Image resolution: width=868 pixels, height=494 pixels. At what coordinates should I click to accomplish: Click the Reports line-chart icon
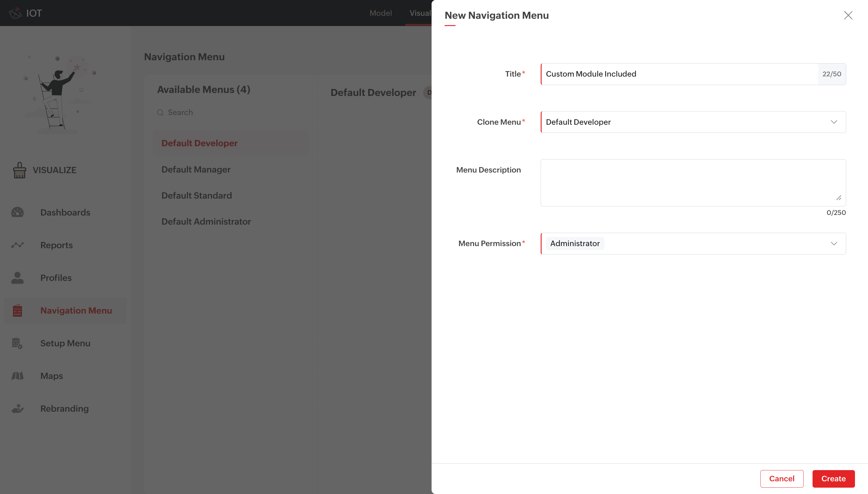17,245
